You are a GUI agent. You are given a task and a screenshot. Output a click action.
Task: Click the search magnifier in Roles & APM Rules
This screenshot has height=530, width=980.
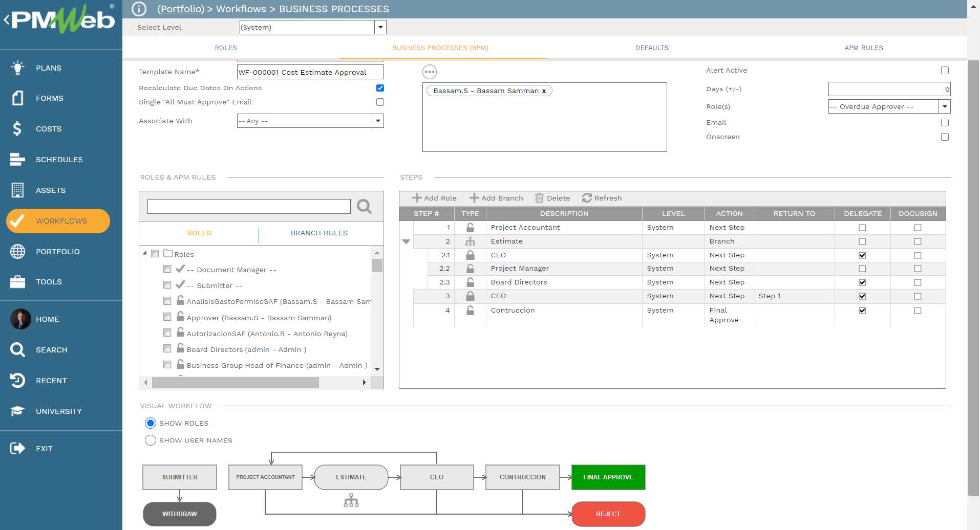tap(364, 207)
